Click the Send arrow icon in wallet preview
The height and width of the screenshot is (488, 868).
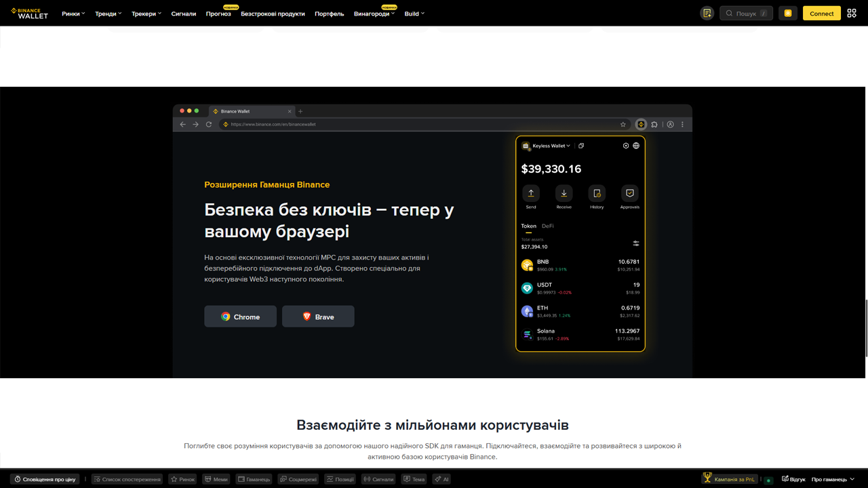coord(531,193)
